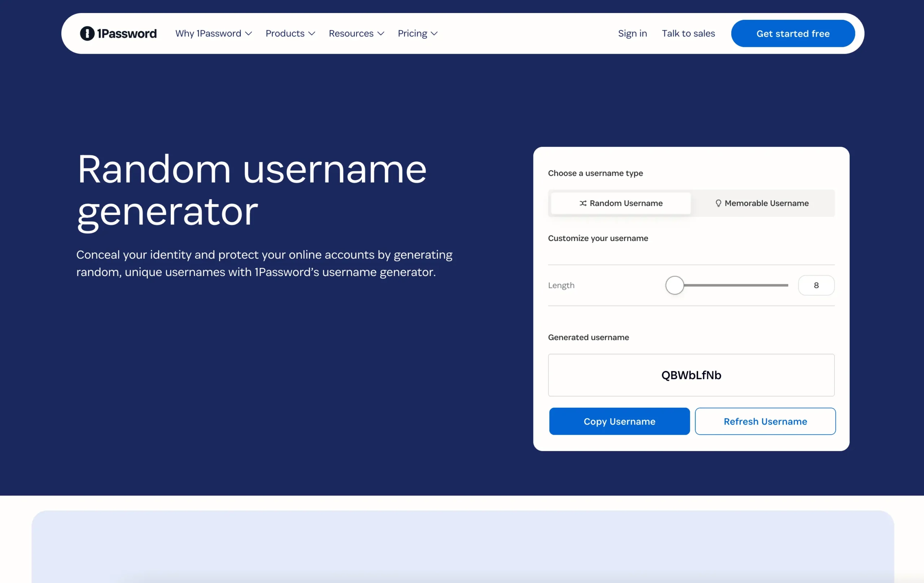The width and height of the screenshot is (924, 583).
Task: Click the Length label text
Action: [x=561, y=285]
